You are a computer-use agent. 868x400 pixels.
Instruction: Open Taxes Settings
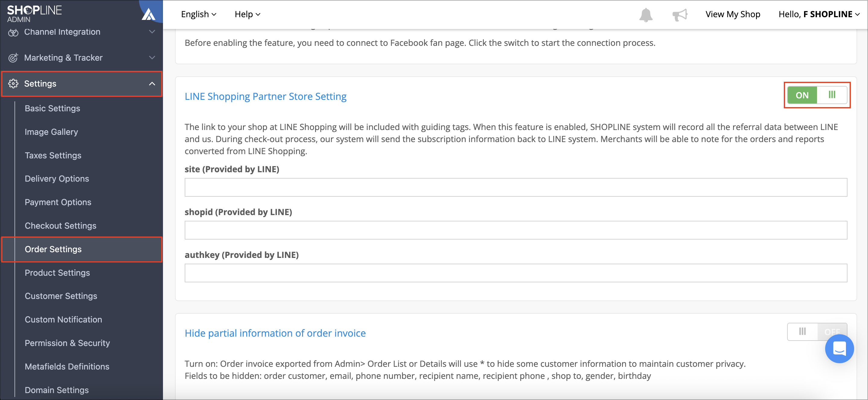53,155
